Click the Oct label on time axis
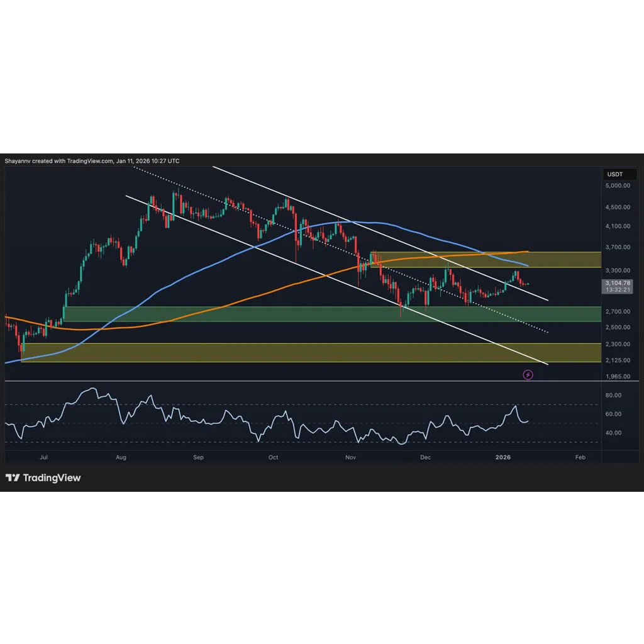The width and height of the screenshot is (644, 644). click(x=273, y=457)
